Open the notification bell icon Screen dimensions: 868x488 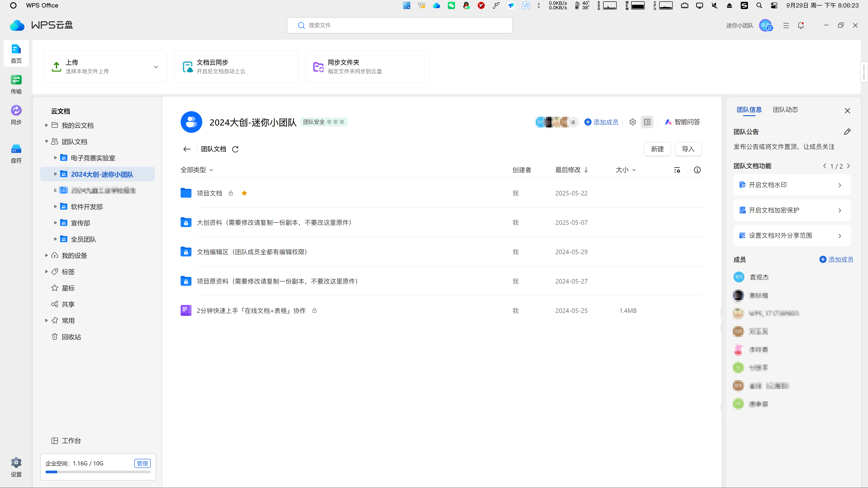click(801, 25)
